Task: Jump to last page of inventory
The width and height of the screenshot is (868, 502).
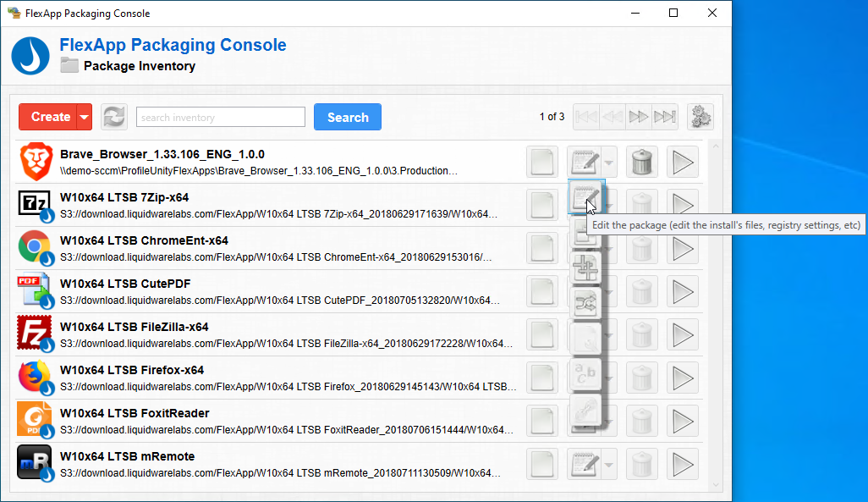Action: pyautogui.click(x=665, y=117)
